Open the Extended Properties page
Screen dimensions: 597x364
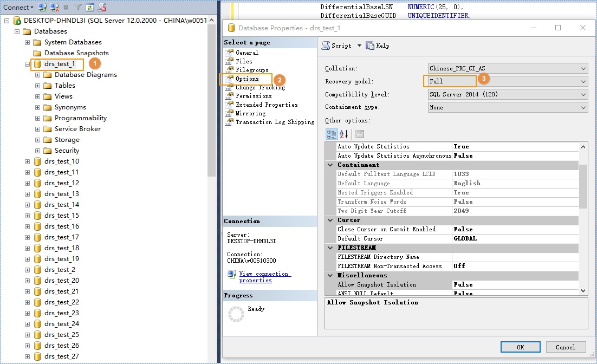(267, 105)
